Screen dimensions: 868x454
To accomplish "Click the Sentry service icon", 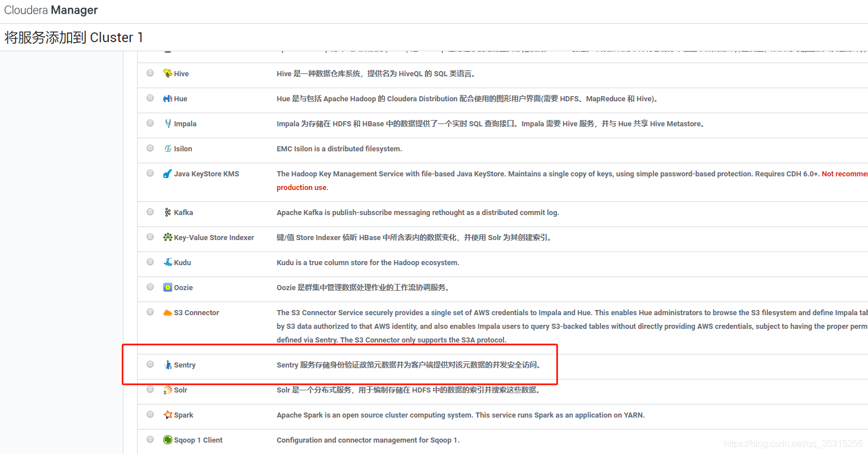I will pyautogui.click(x=168, y=365).
